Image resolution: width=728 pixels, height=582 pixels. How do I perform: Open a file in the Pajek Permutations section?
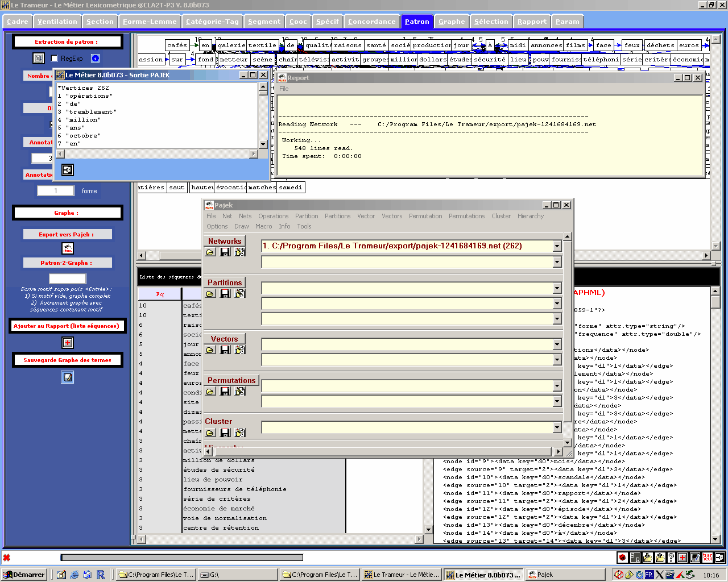click(x=210, y=391)
